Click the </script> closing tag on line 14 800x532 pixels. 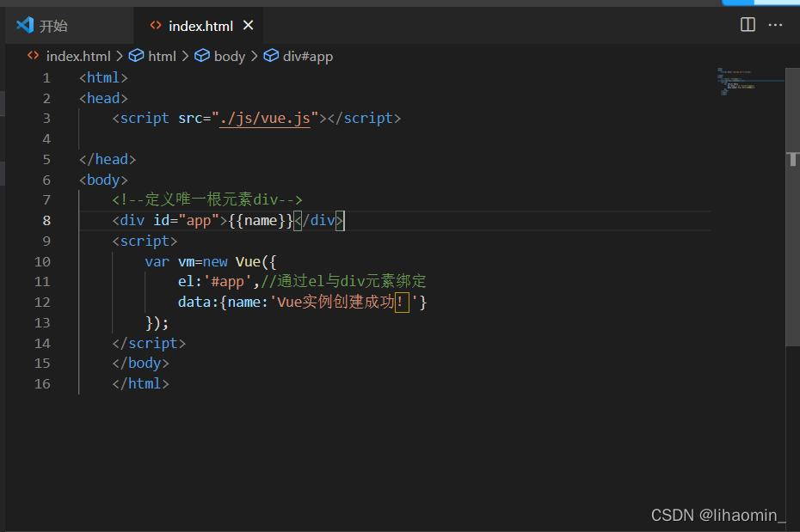(x=149, y=343)
